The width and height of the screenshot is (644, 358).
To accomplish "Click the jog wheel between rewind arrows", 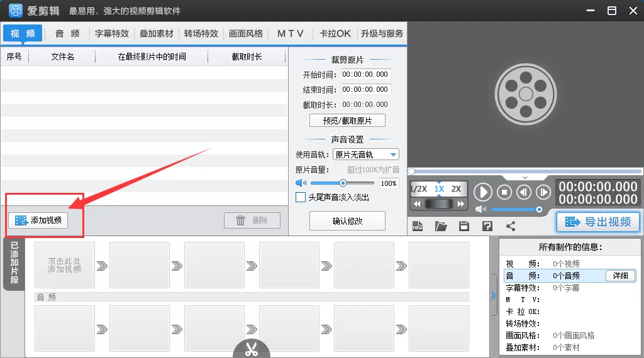I will pyautogui.click(x=439, y=204).
